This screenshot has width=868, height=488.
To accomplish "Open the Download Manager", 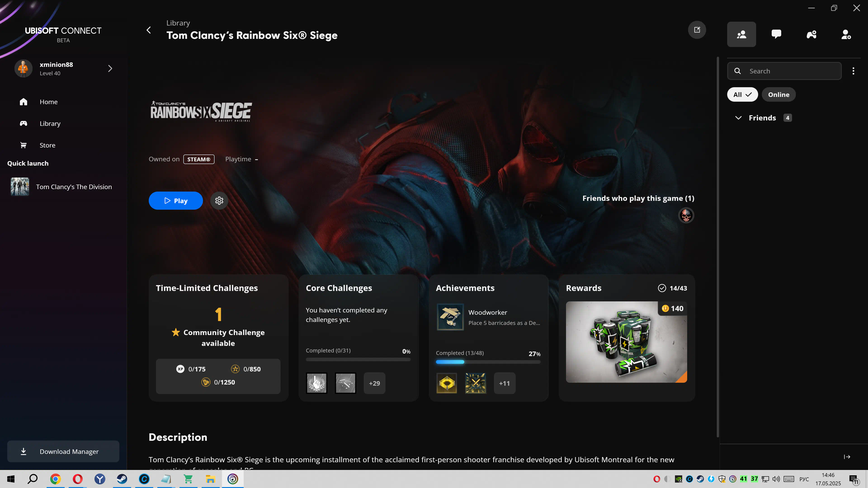I will coord(63,451).
